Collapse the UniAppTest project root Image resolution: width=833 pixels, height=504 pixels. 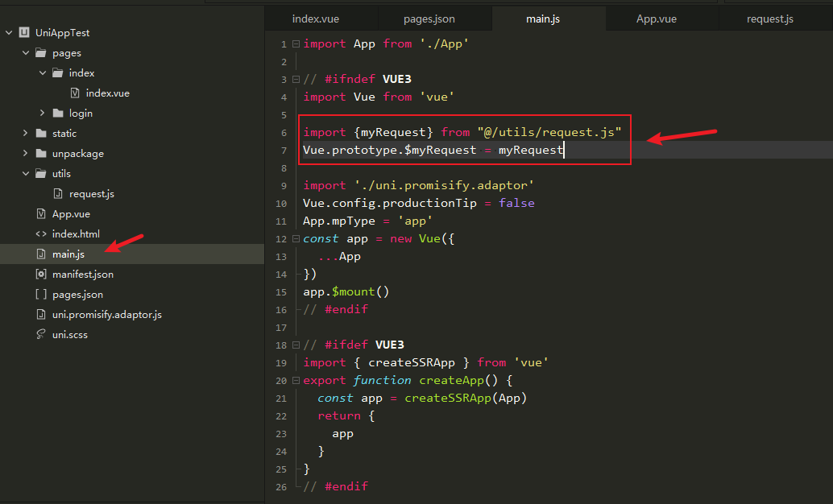(x=9, y=33)
